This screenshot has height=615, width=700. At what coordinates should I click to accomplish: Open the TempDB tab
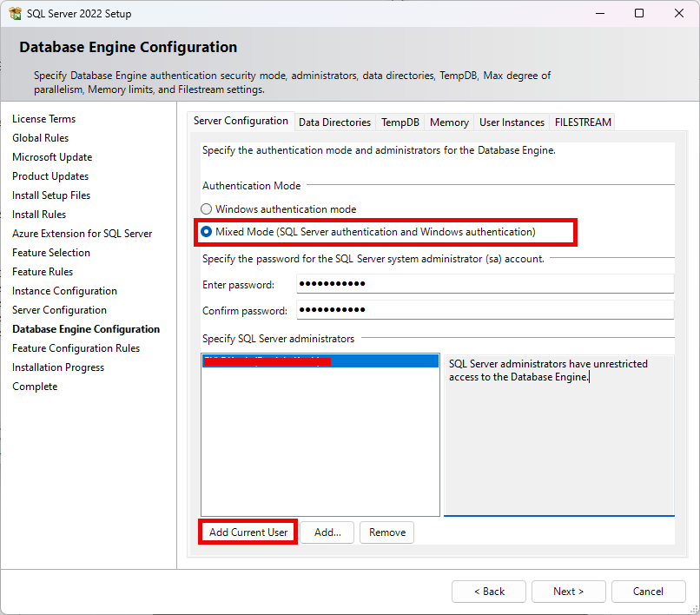pos(400,122)
